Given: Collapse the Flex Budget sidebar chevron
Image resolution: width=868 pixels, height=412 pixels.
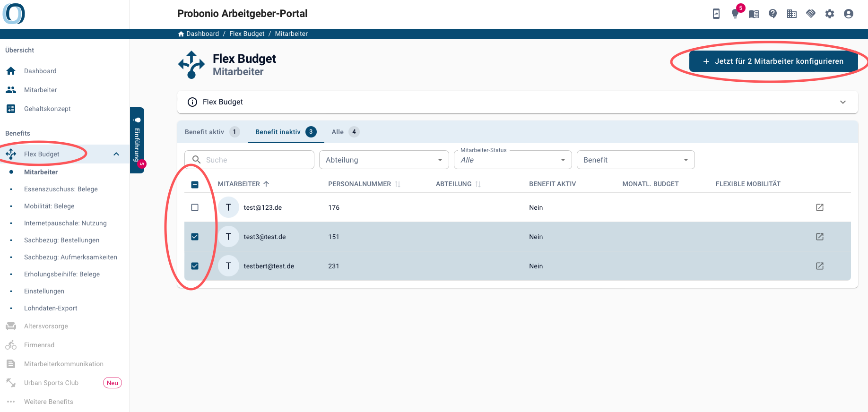Looking at the screenshot, I should click(x=116, y=154).
